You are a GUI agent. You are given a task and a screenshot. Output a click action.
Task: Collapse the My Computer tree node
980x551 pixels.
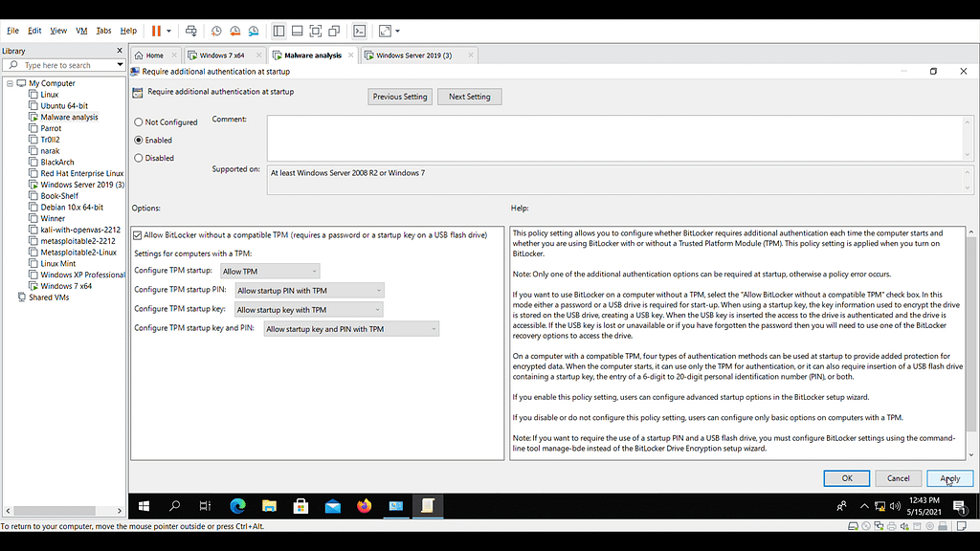tap(10, 83)
